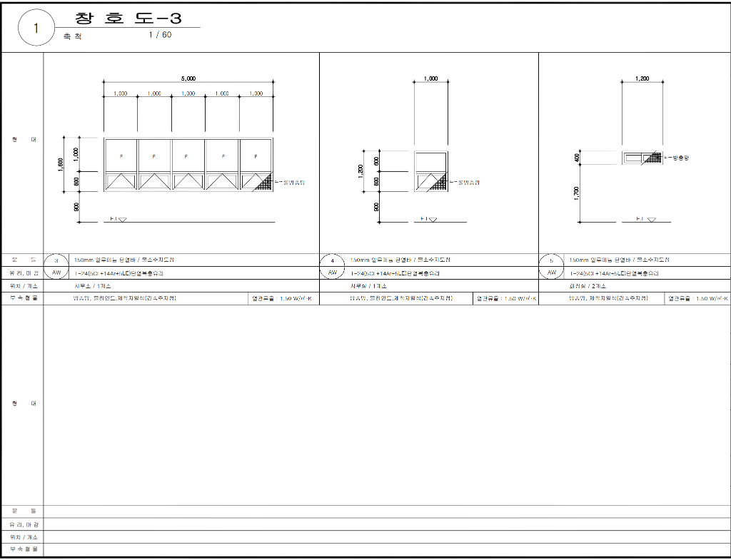
Task: Select the 창호도-3 drawing title text
Action: pos(128,19)
